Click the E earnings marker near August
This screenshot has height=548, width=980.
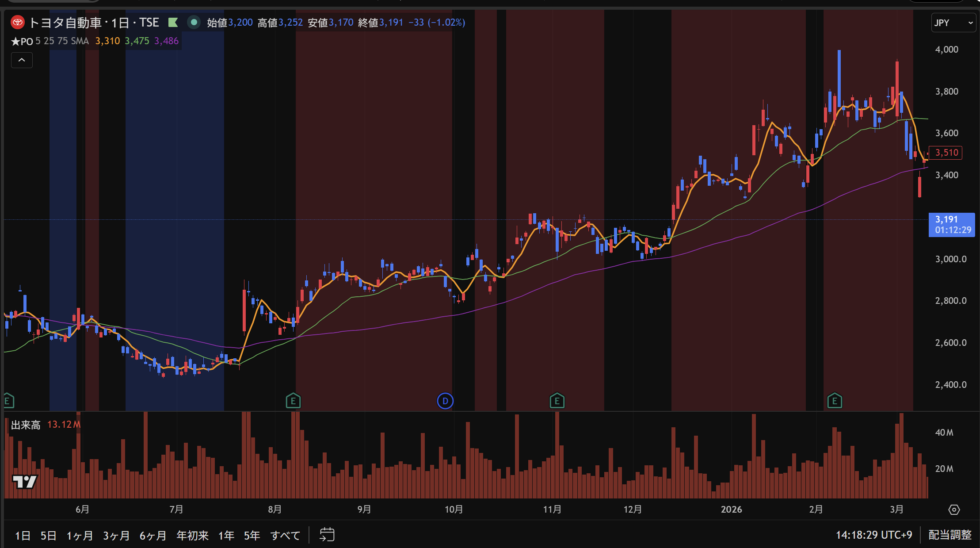(293, 401)
